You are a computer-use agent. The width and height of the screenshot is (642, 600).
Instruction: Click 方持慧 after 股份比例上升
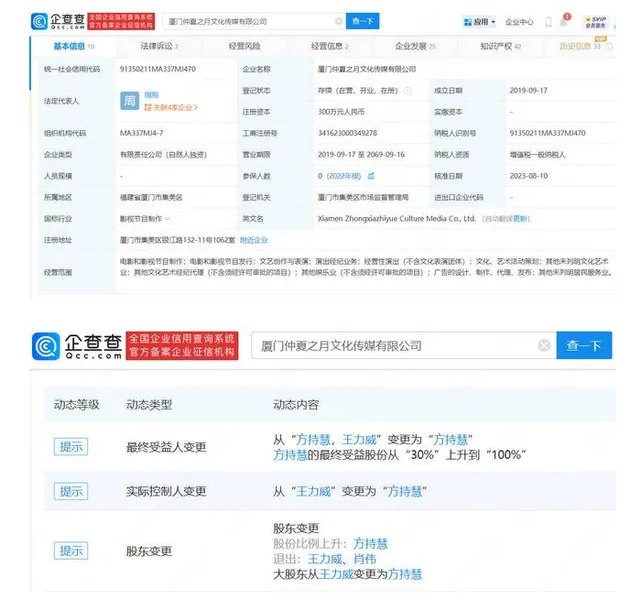tap(370, 543)
